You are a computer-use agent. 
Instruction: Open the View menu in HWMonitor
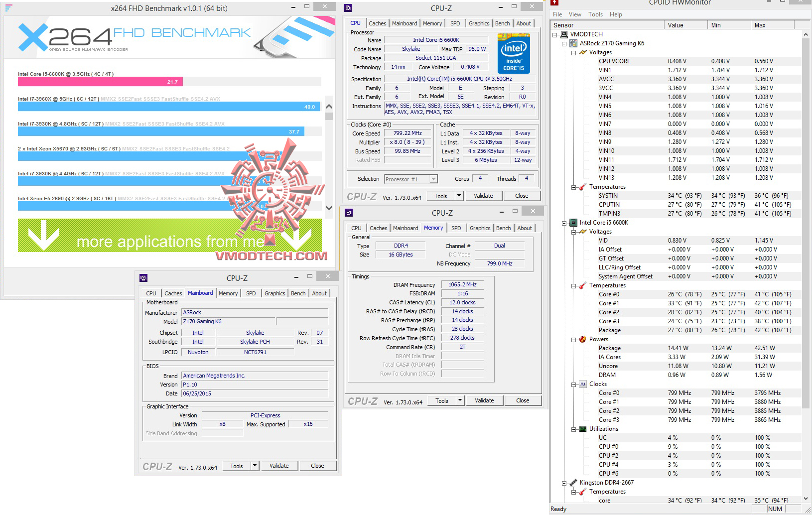pos(575,14)
